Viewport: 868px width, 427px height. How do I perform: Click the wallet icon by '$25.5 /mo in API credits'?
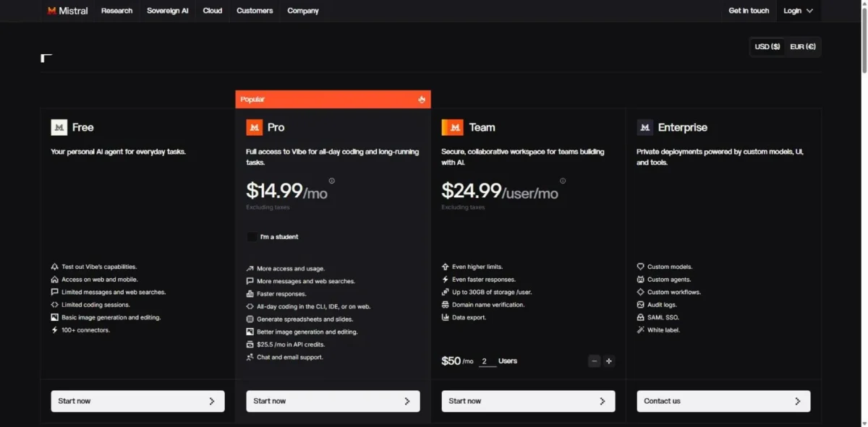pyautogui.click(x=250, y=345)
